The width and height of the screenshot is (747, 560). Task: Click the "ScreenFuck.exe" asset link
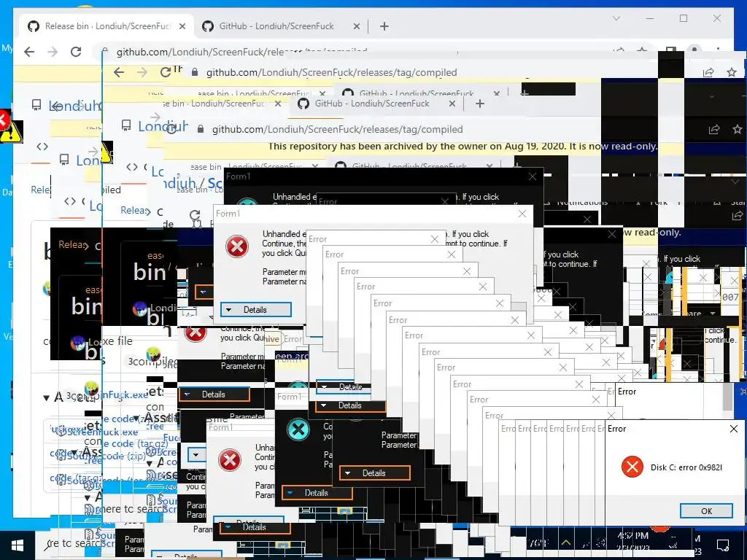coord(102,432)
